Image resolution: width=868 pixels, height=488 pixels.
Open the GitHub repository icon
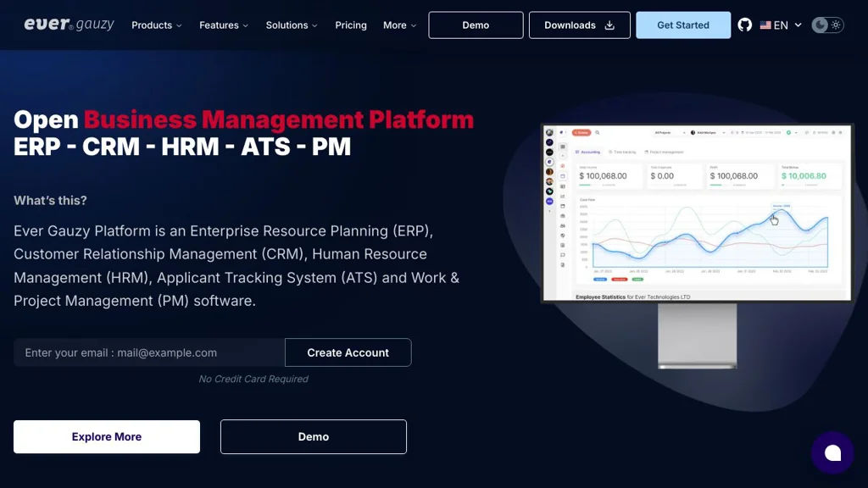point(744,25)
